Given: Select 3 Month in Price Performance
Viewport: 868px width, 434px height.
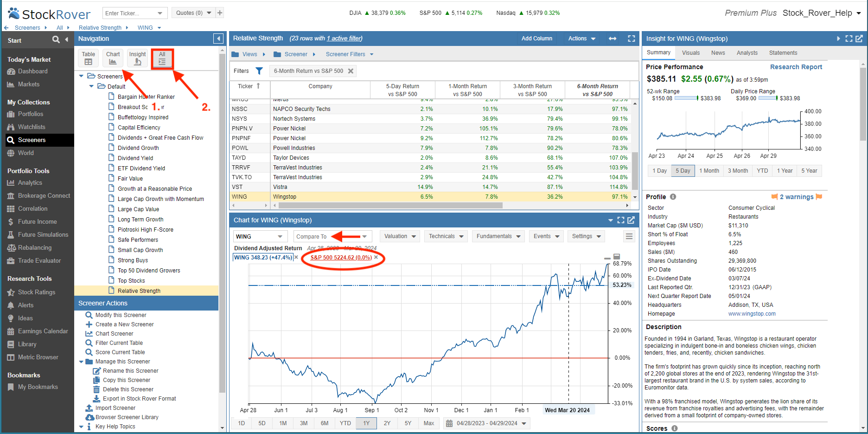Looking at the screenshot, I should coord(738,171).
